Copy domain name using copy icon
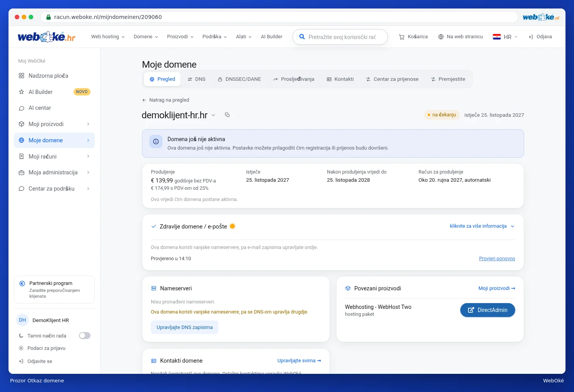Image resolution: width=574 pixels, height=392 pixels. [227, 115]
